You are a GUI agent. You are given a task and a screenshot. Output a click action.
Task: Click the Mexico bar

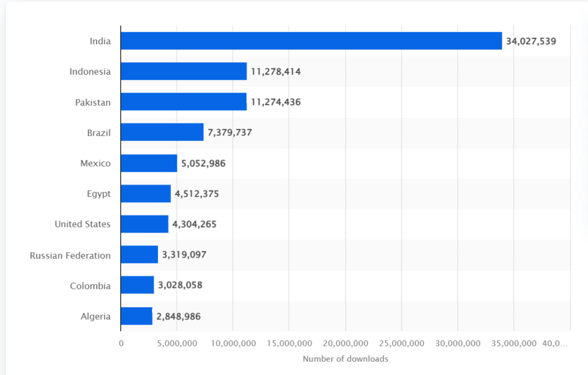(x=149, y=163)
